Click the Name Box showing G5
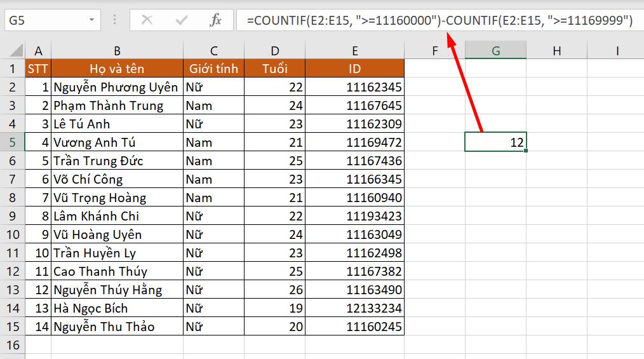The height and width of the screenshot is (359, 644). (53, 20)
